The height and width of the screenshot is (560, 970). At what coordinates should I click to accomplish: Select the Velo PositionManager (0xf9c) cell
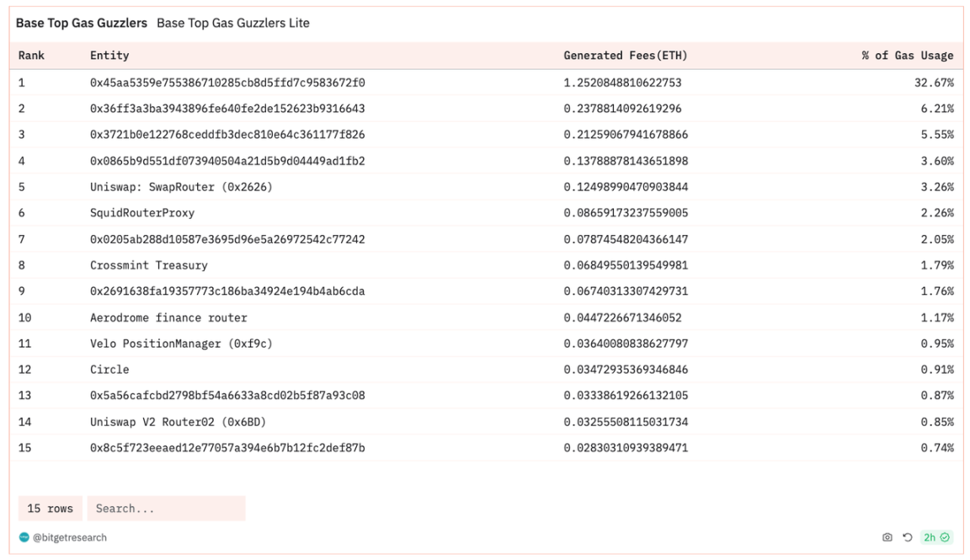(x=181, y=344)
